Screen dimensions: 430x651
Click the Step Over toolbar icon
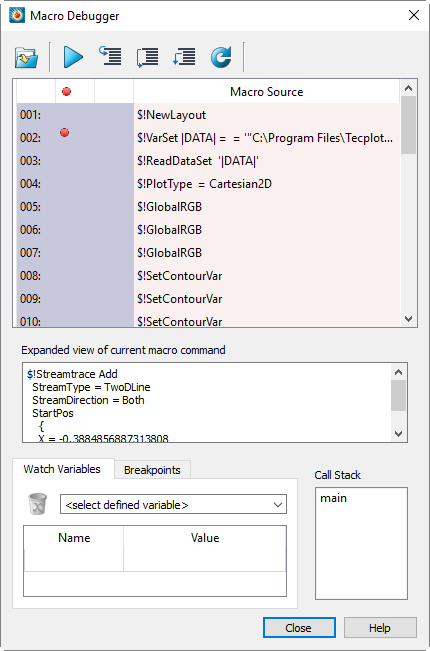pos(147,57)
